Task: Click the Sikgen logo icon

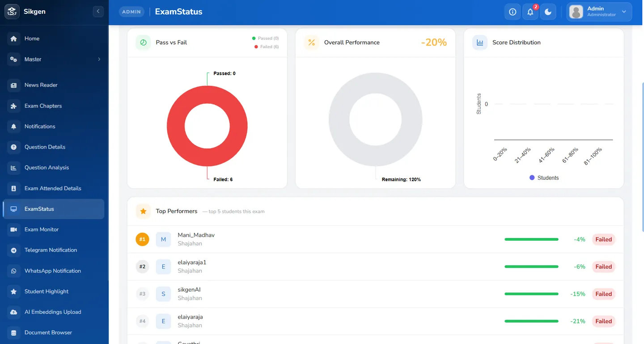Action: point(12,12)
